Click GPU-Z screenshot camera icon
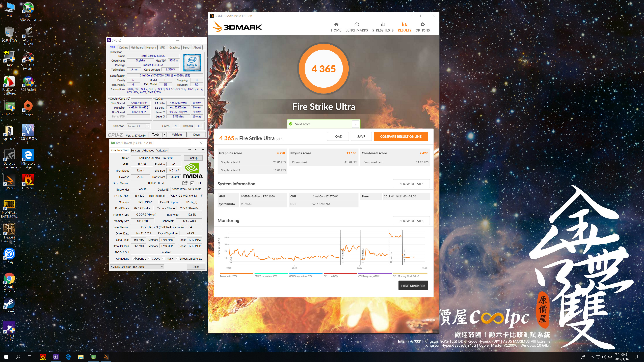 click(x=190, y=150)
